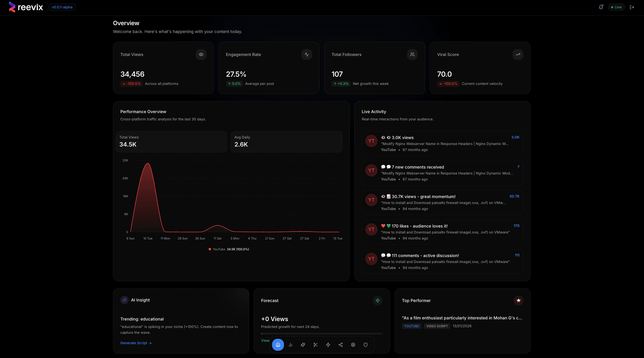The image size is (644, 358).
Task: Click the star icon on Top Performer card
Action: point(518,301)
